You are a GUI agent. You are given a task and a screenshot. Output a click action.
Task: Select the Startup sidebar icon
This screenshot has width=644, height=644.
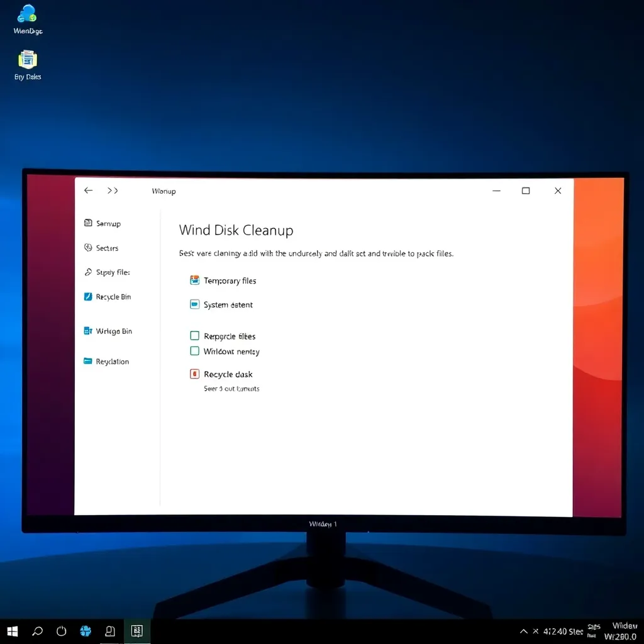point(88,223)
